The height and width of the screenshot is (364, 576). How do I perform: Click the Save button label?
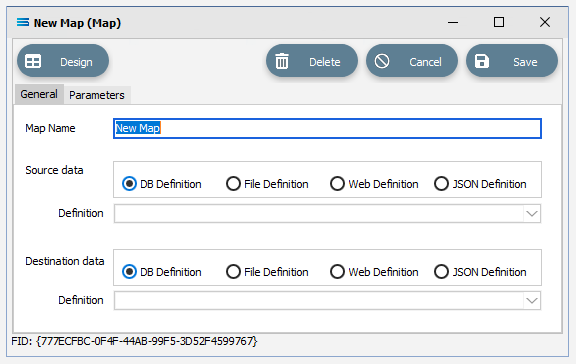(525, 62)
